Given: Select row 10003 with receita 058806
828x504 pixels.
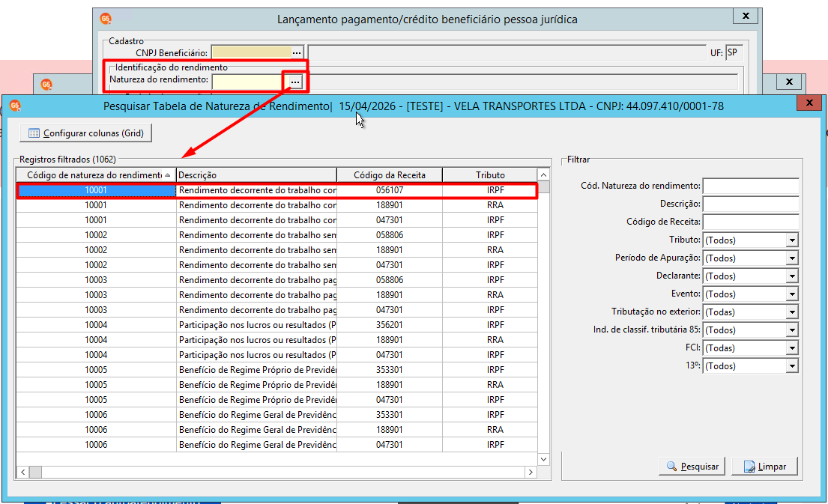Looking at the screenshot, I should [276, 279].
